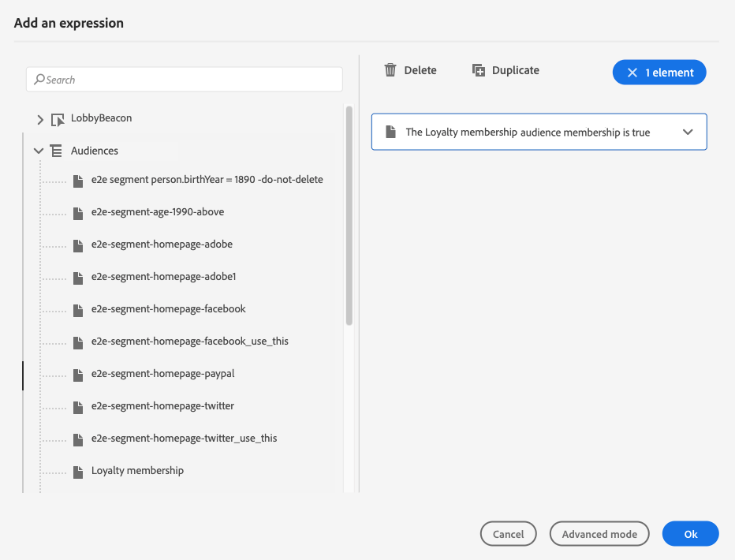Click the X icon on the 1 element badge

(632, 73)
